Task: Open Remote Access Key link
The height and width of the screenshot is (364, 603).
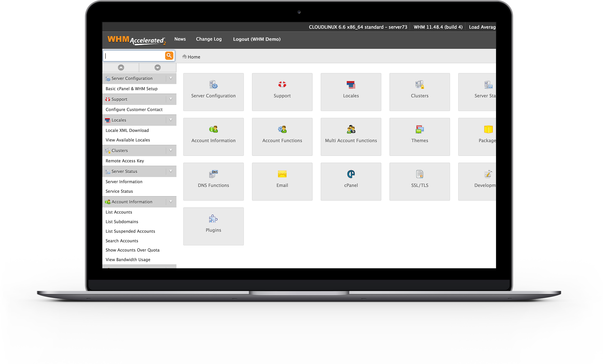Action: click(125, 161)
